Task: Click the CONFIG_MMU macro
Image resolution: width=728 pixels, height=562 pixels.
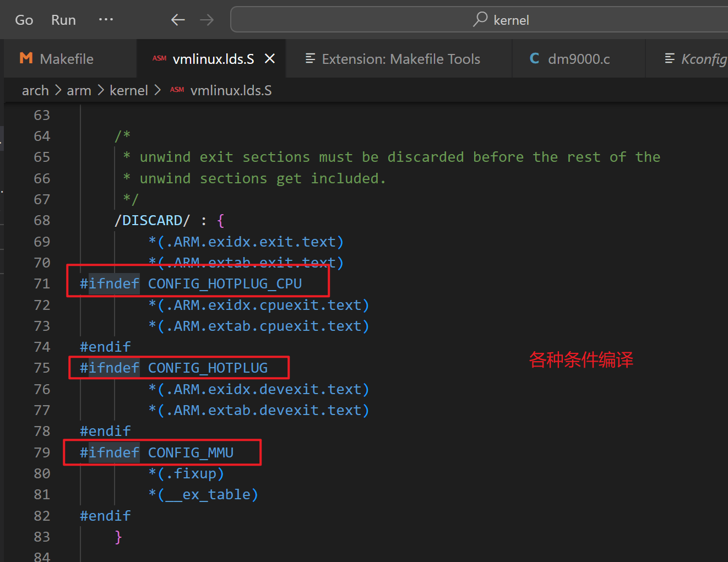Action: coord(191,453)
